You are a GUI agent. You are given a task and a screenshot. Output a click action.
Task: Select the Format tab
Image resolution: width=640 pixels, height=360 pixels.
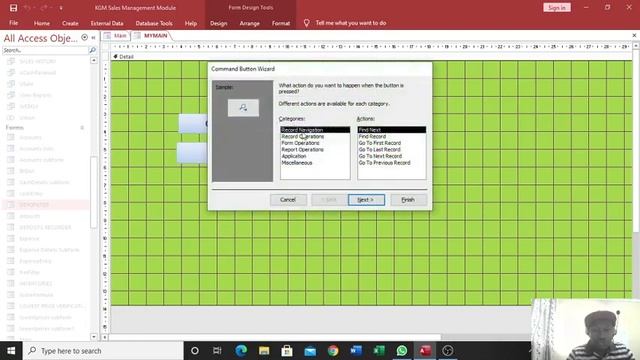pyautogui.click(x=281, y=23)
